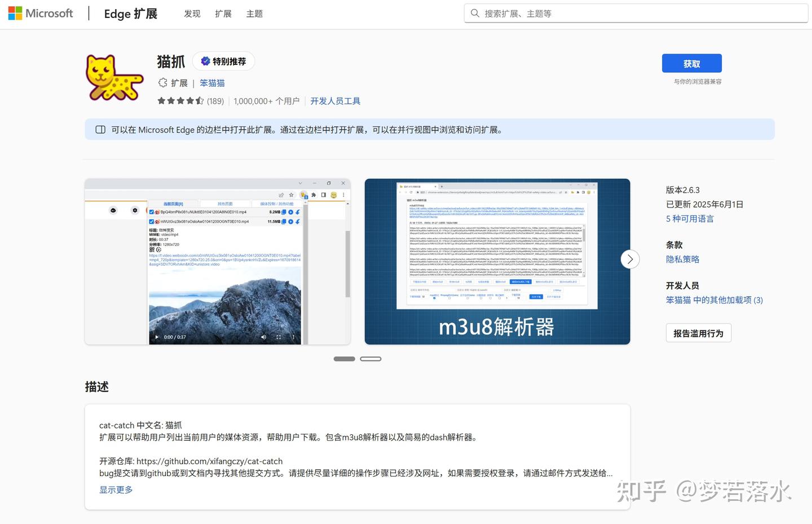812x524 pixels.
Task: Click the 条款 heading
Action: coord(674,245)
